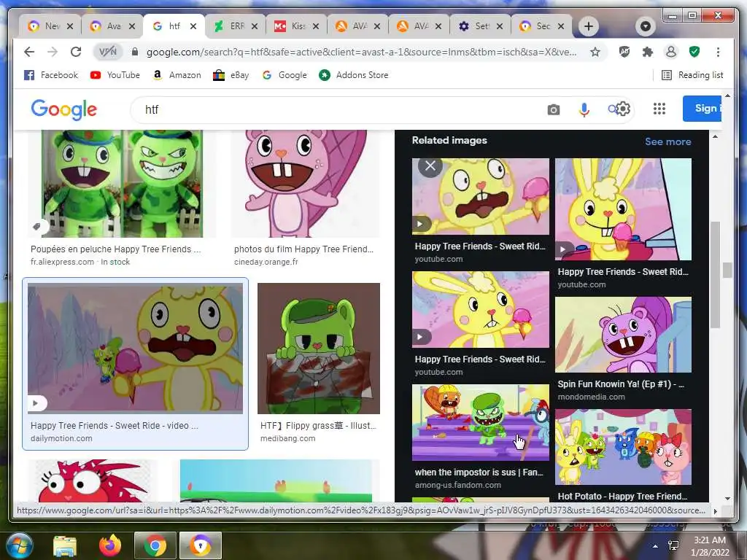Open the Sweet Ride dailymotion thumbnail
Image resolution: width=747 pixels, height=560 pixels.
click(135, 348)
